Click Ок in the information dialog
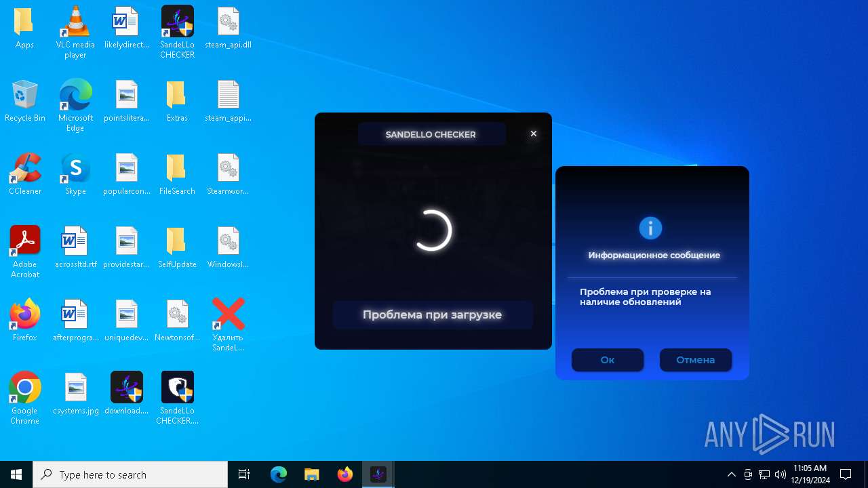Viewport: 868px width, 488px height. click(608, 360)
